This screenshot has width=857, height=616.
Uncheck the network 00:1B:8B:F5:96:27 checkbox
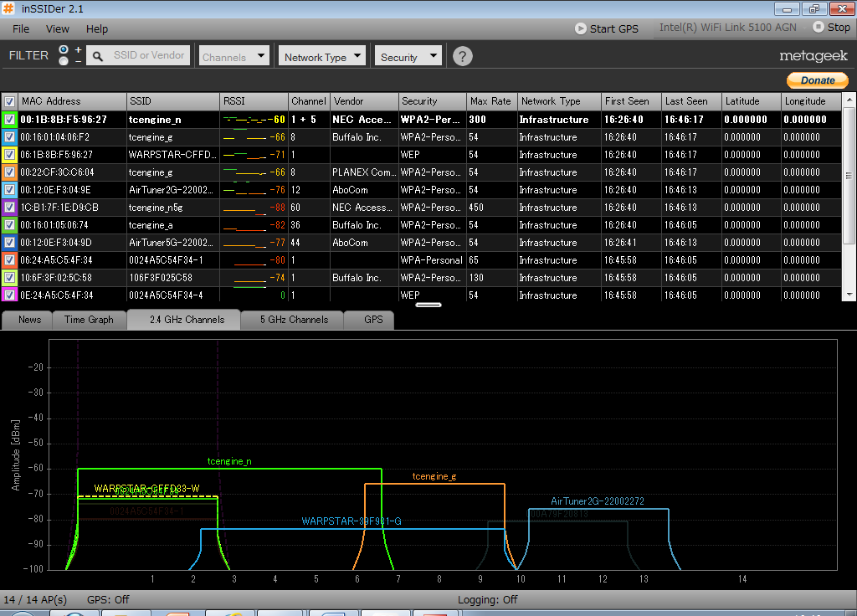(9, 120)
